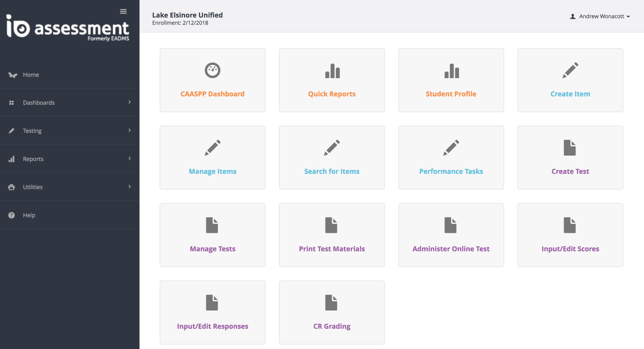Click the hamburger menu icon in sidebar
The image size is (644, 349).
(x=123, y=11)
